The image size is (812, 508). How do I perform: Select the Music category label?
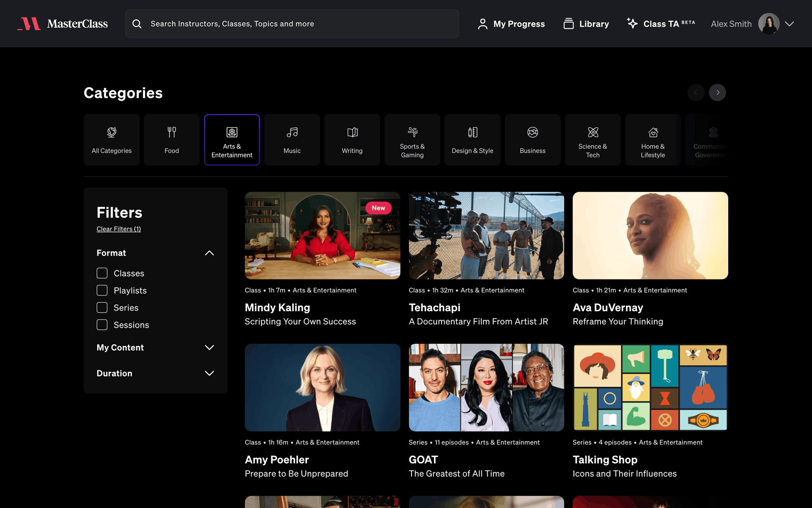(292, 151)
